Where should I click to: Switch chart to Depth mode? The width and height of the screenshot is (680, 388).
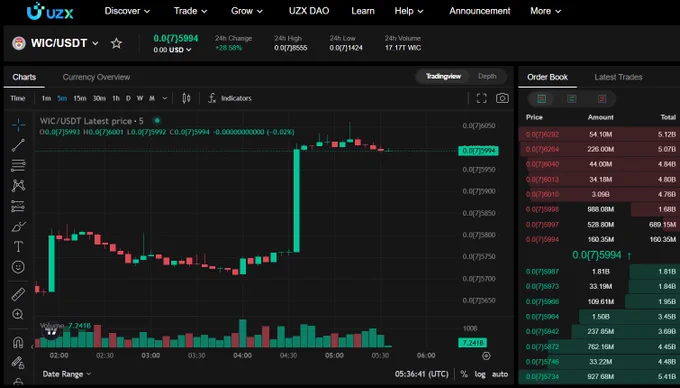pyautogui.click(x=487, y=76)
